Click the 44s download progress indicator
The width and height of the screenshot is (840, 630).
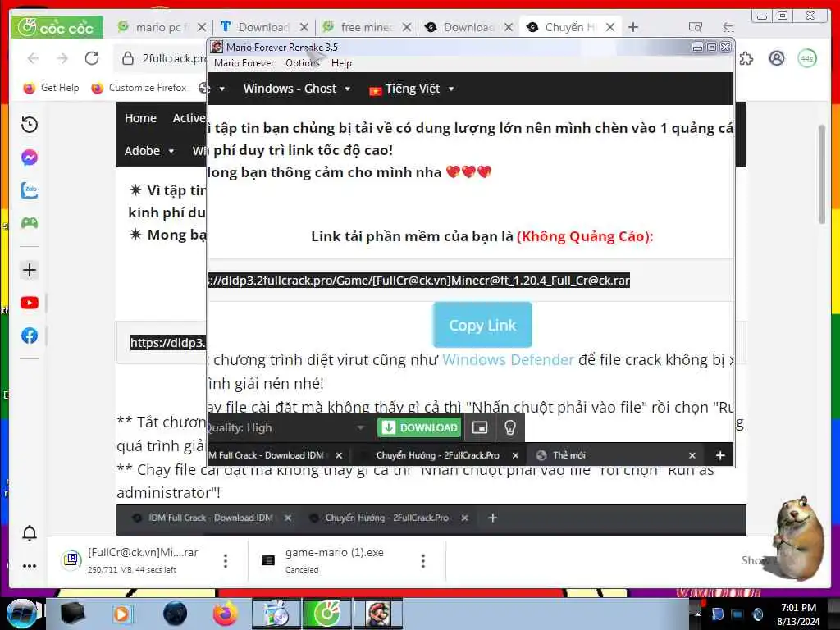pos(807,58)
